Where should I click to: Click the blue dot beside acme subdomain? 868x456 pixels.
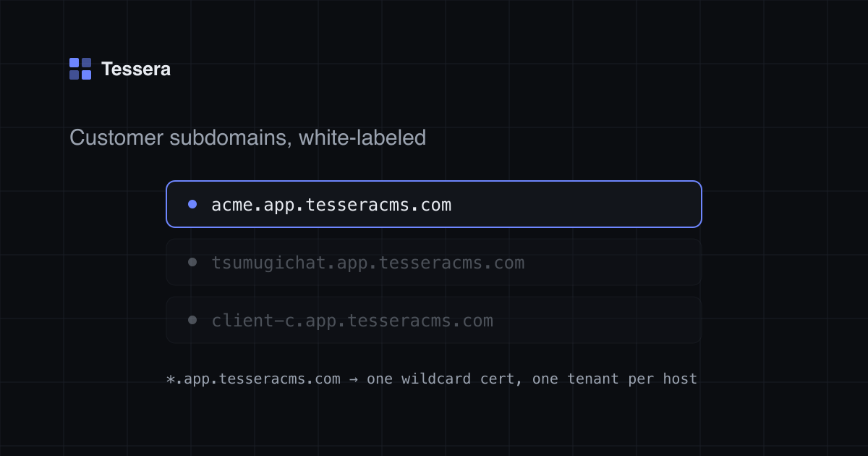192,204
